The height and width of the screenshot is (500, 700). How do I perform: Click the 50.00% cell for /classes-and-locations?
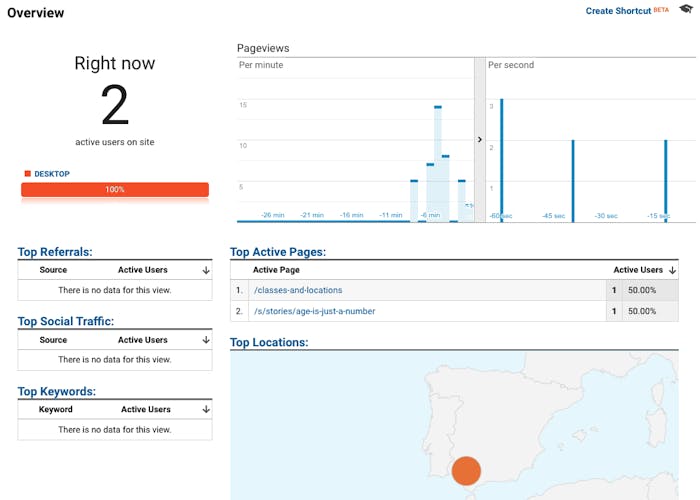coord(642,290)
